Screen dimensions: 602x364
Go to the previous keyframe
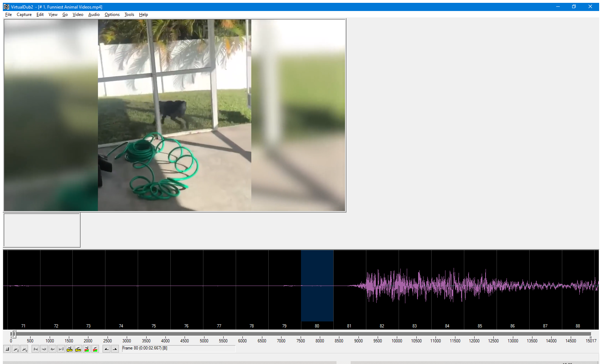point(70,349)
